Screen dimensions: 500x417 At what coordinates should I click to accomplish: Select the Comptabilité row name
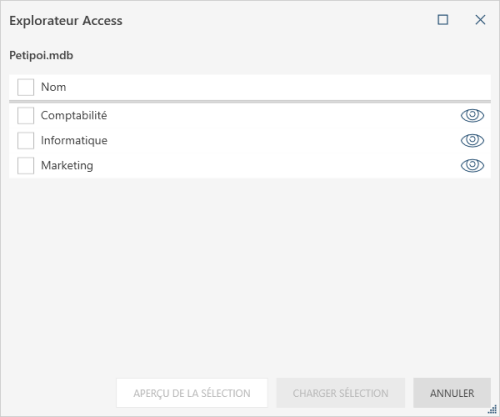[x=74, y=116]
